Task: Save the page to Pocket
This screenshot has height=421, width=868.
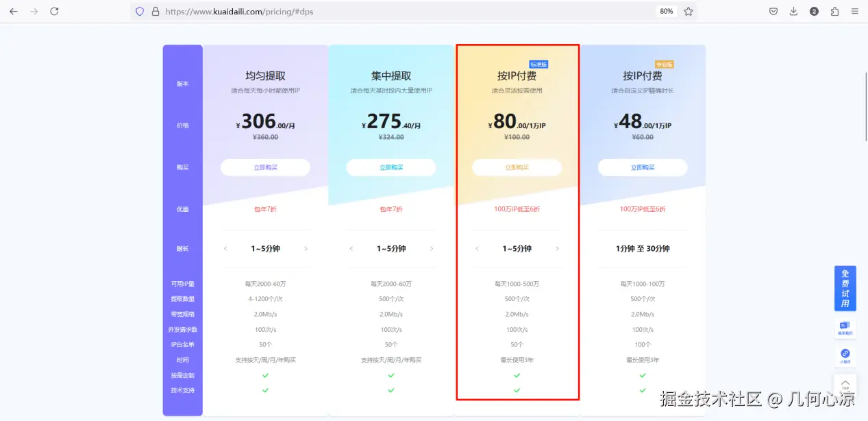Action: point(773,11)
